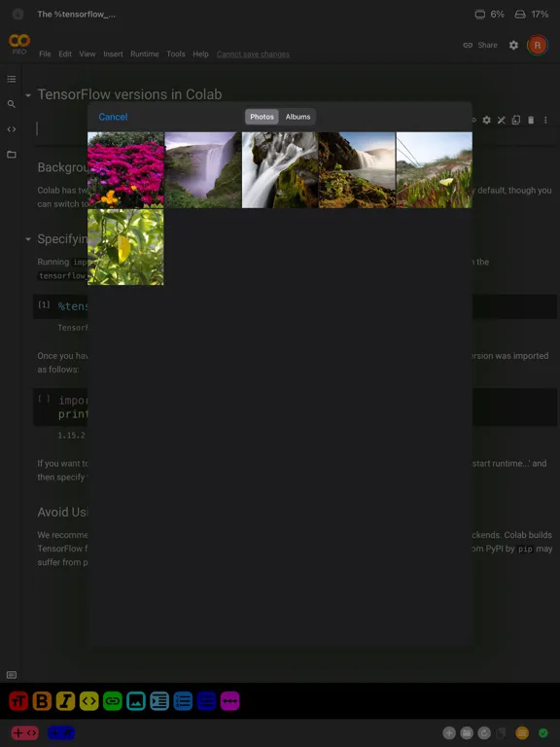Insert heading text size formatting
The width and height of the screenshot is (560, 747).
point(18,700)
